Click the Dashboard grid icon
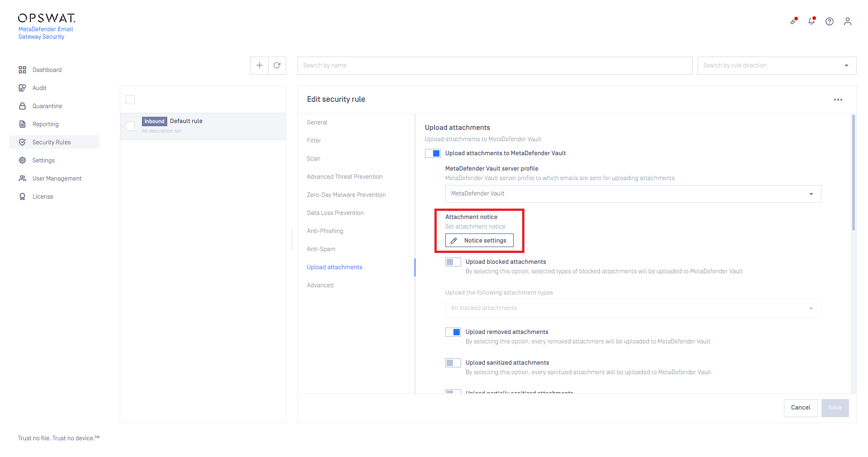The image size is (868, 457). tap(22, 70)
